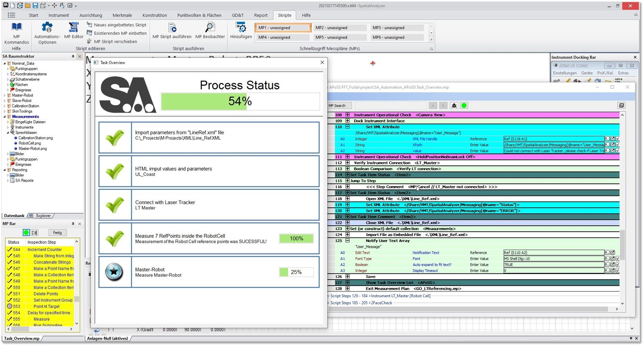Collapse step 110 Set XML Attribute
Viewport: 644px width, 346px height.
347,127
